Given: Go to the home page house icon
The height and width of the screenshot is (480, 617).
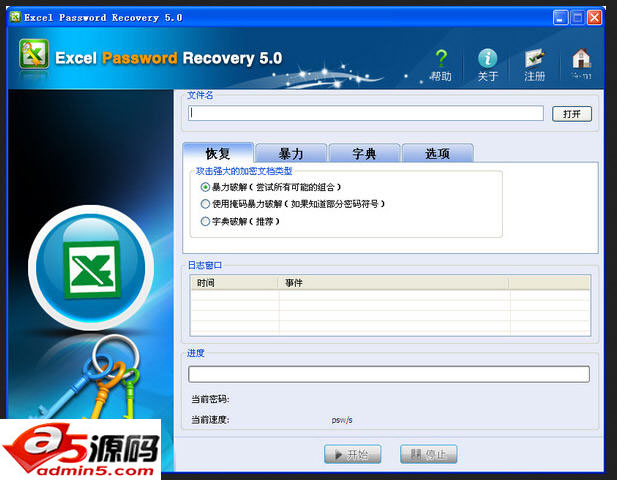Looking at the screenshot, I should [581, 64].
